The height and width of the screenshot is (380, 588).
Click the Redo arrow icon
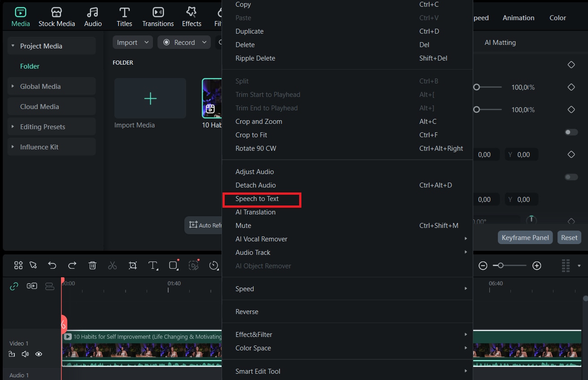72,265
